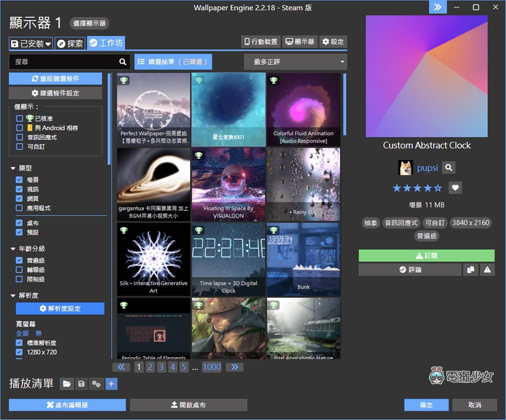
Task: Open the Rainy Day wallpaper thumbnail
Action: (303, 184)
